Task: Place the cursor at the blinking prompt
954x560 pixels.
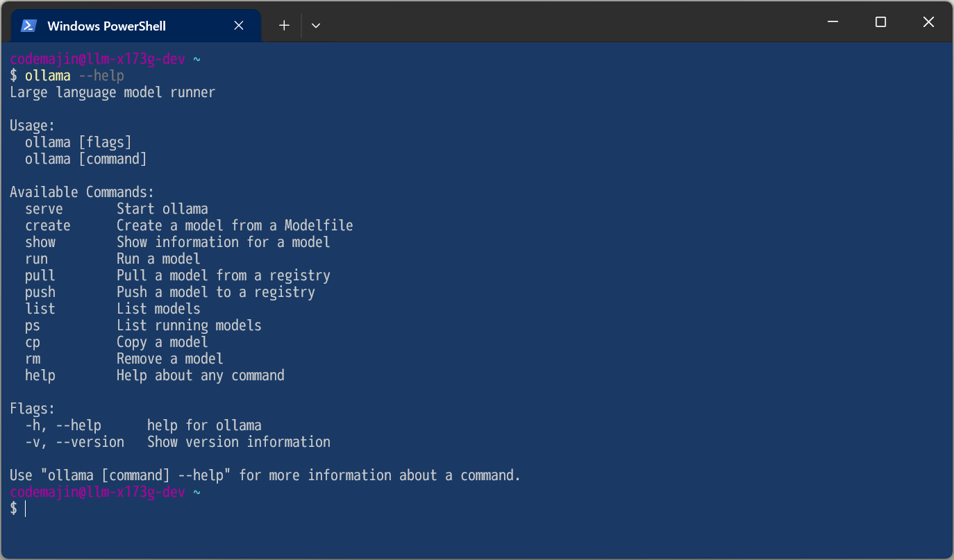Action: tap(26, 509)
